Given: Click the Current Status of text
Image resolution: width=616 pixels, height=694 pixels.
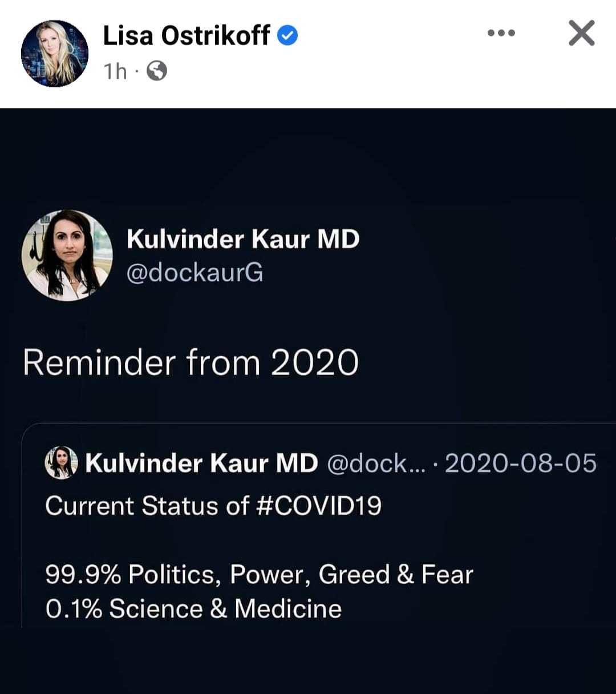Looking at the screenshot, I should [x=147, y=506].
